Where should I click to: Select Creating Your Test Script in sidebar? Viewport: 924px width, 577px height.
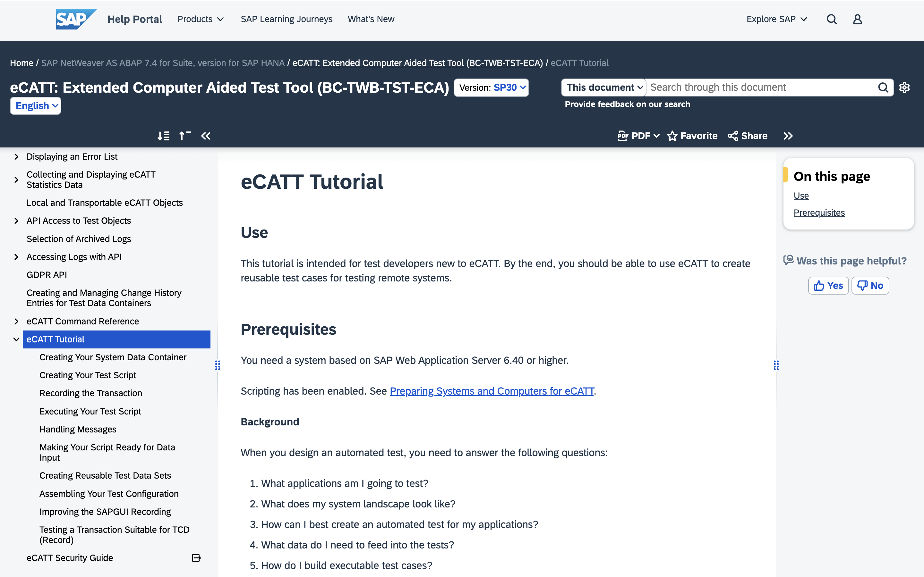tap(88, 375)
